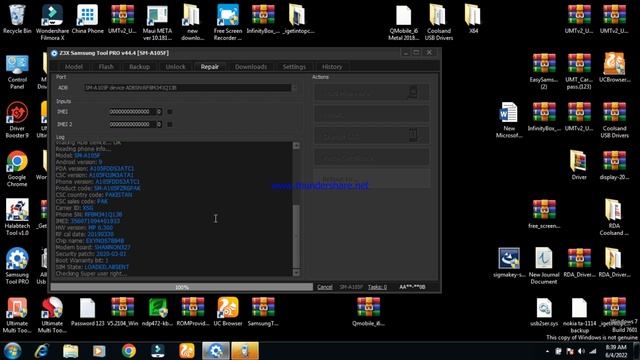Switch to the Unlock tab
The image size is (640, 360).
coord(176,67)
